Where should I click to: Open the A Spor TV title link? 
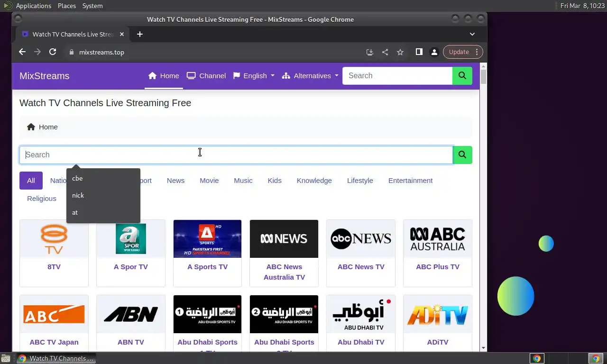pos(131,267)
